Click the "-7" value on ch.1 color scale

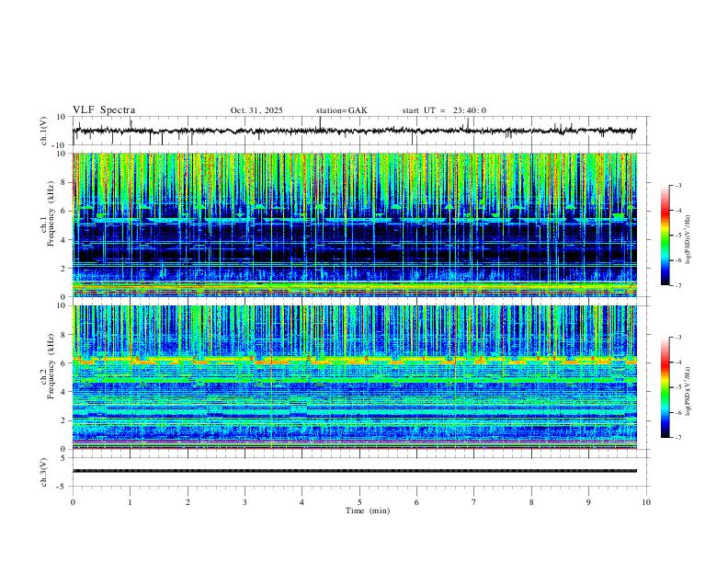coord(678,285)
